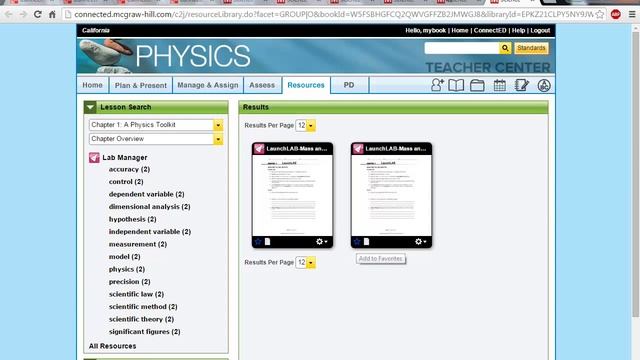Click All Resources link
The width and height of the screenshot is (640, 360).
coord(113,346)
